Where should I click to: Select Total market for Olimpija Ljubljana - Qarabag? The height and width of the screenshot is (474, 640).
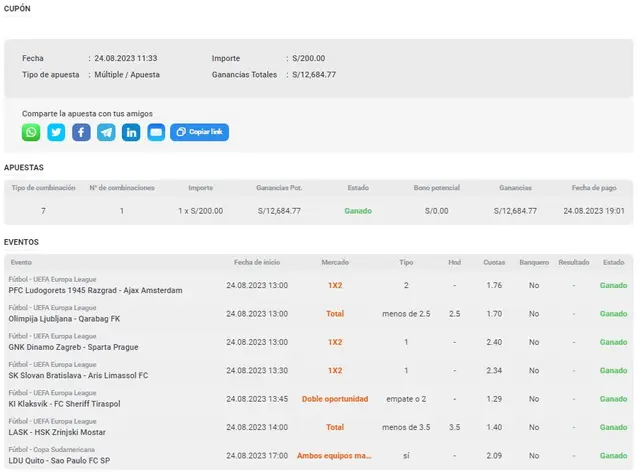coord(335,313)
